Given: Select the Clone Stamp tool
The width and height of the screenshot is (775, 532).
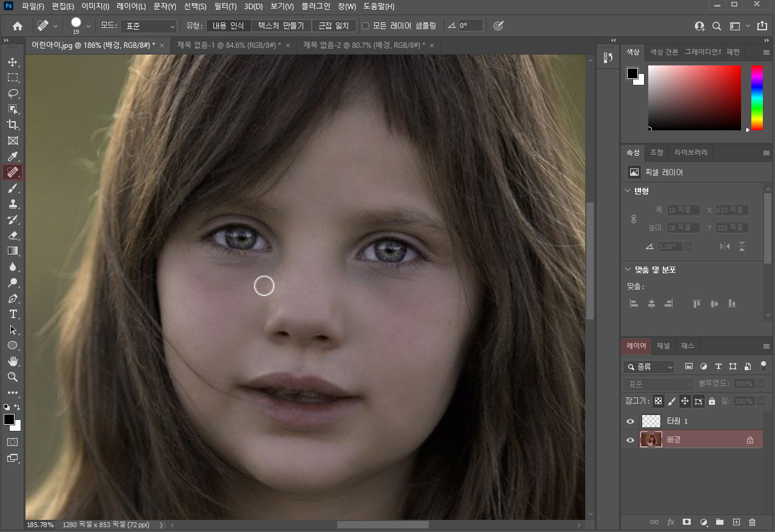Looking at the screenshot, I should (x=12, y=204).
